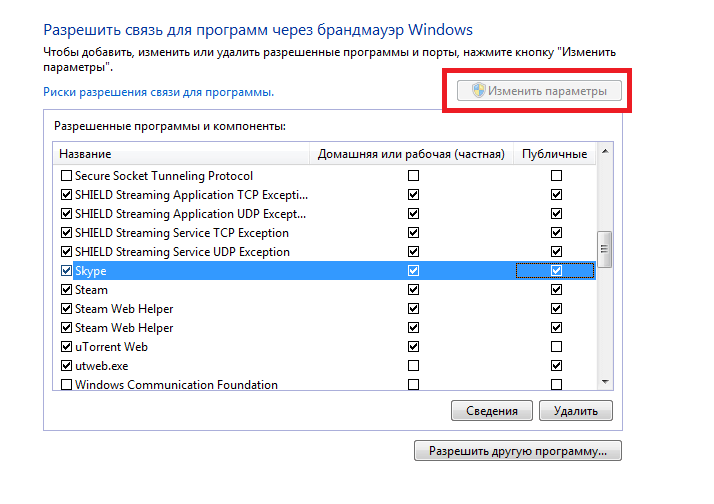Uncheck SHIELD Streaming Application UDP name checkbox
The width and height of the screenshot is (714, 504).
66,214
